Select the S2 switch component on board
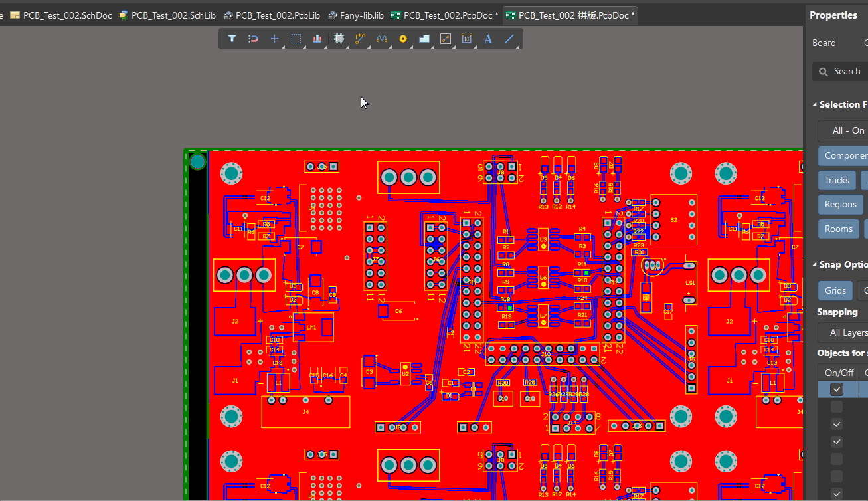Viewport: 868px width, 501px height. click(x=673, y=220)
